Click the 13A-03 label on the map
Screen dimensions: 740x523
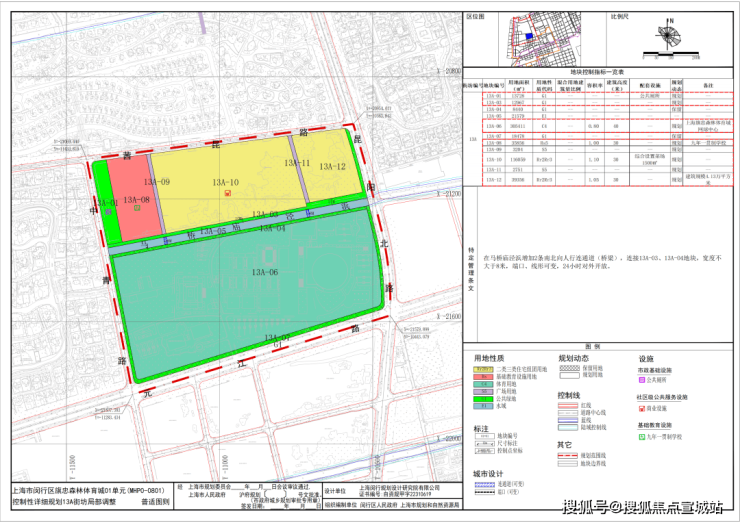click(265, 214)
